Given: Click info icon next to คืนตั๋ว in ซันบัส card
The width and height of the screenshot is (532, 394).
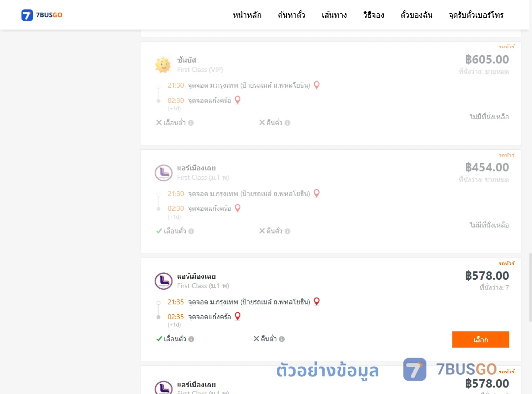Looking at the screenshot, I should 287,123.
